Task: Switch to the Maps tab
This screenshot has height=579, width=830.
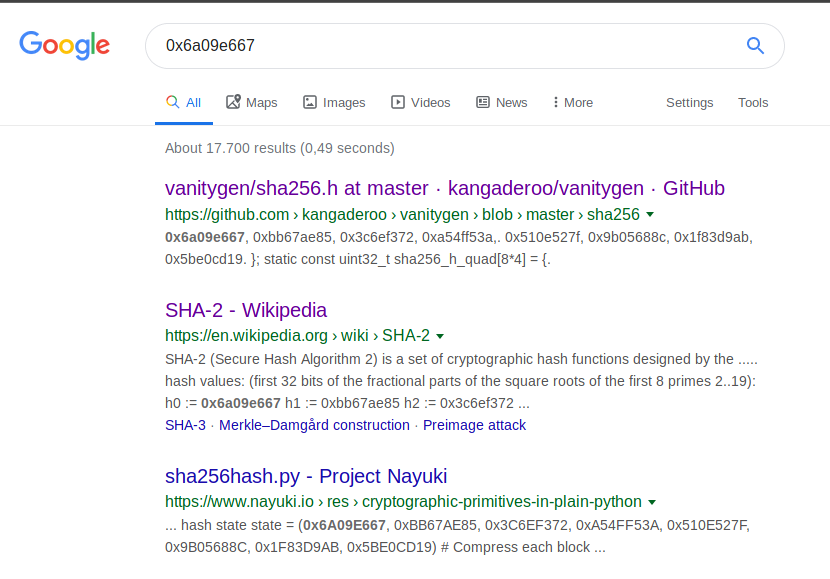Action: point(251,103)
